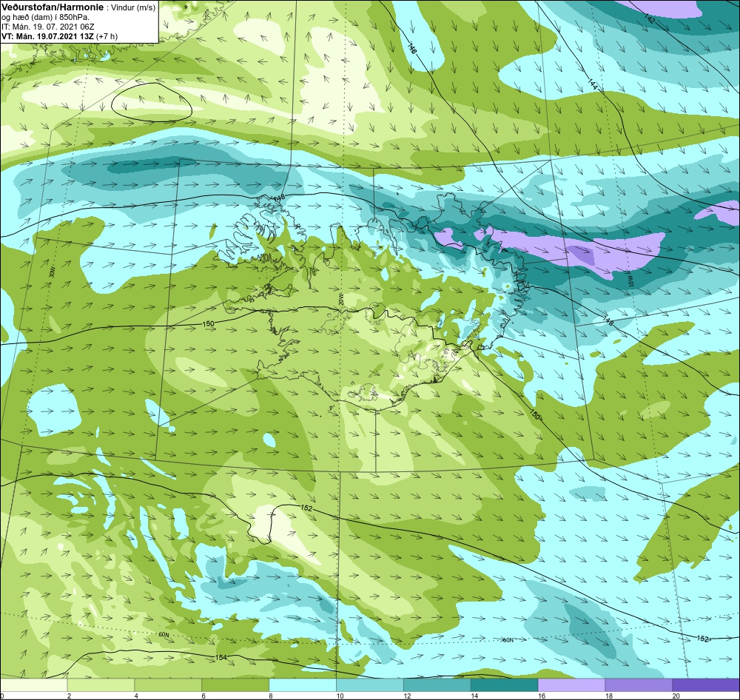The height and width of the screenshot is (700, 740).
Task: Click the '148' contour label at the map top
Action: (412, 50)
